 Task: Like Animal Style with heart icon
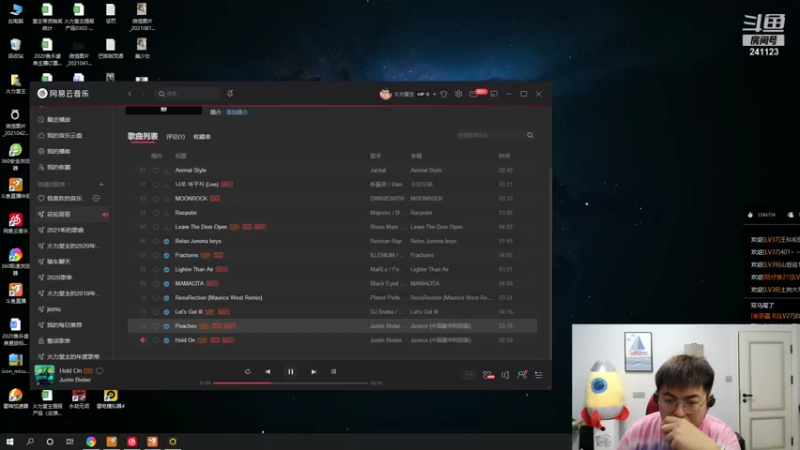pos(156,170)
